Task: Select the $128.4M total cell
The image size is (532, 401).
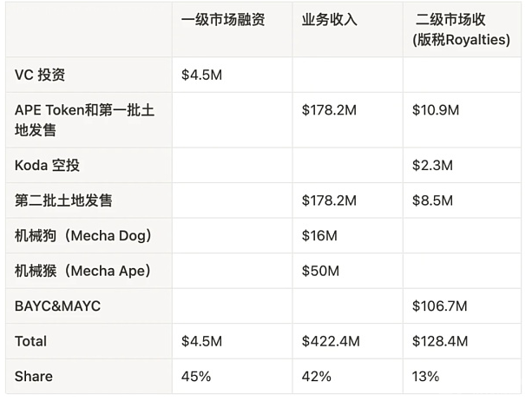Action: tap(440, 341)
